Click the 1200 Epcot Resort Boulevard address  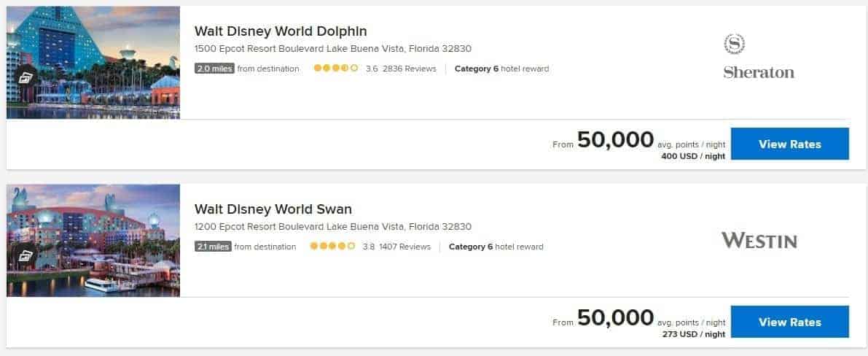coord(332,227)
